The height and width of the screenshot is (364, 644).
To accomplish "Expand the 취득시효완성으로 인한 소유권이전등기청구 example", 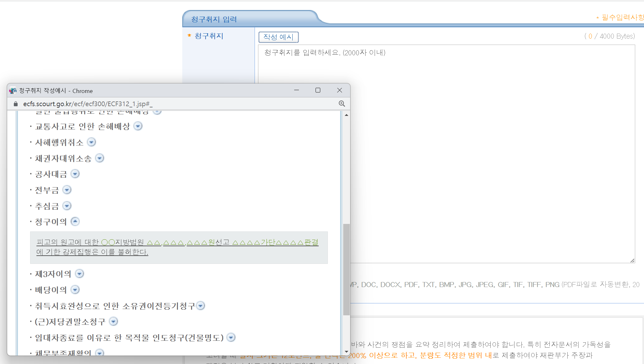I will [201, 306].
